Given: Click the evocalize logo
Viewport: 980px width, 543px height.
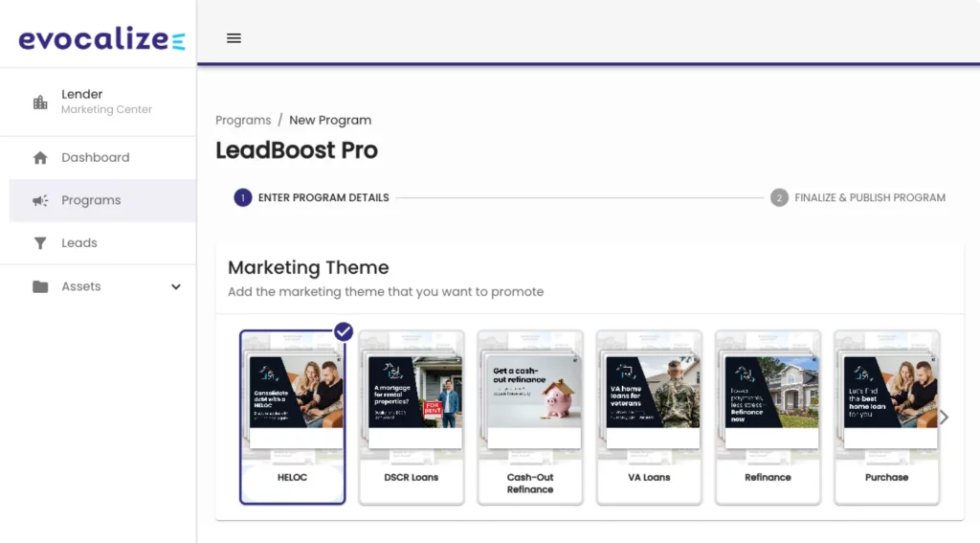Looking at the screenshot, I should click(101, 38).
